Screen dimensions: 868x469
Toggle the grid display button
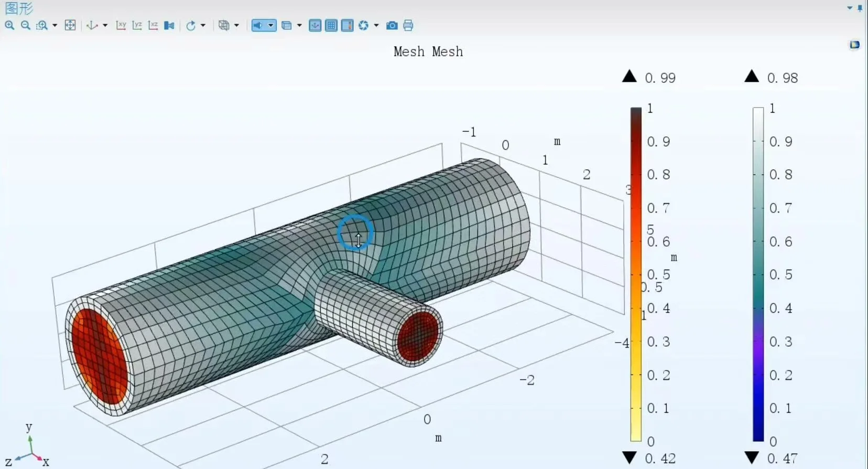pyautogui.click(x=331, y=25)
